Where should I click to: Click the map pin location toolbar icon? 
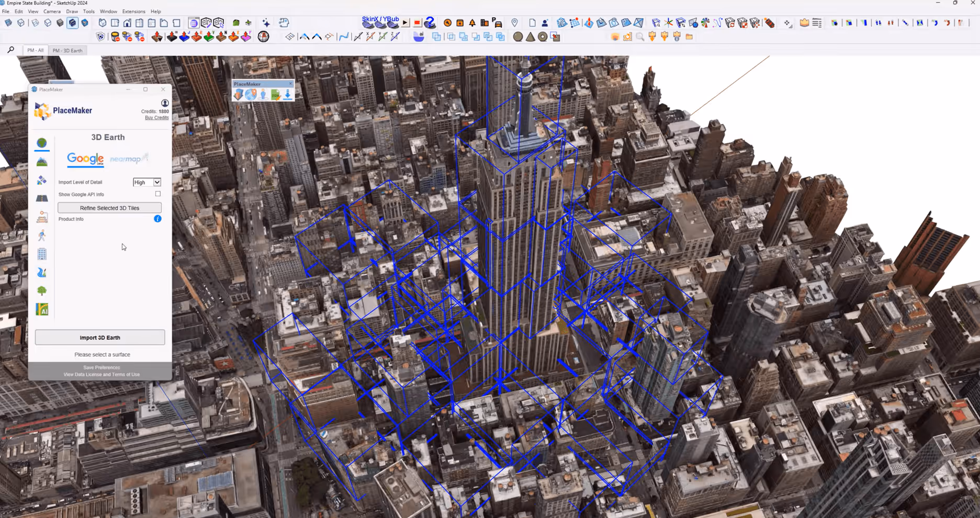(515, 22)
